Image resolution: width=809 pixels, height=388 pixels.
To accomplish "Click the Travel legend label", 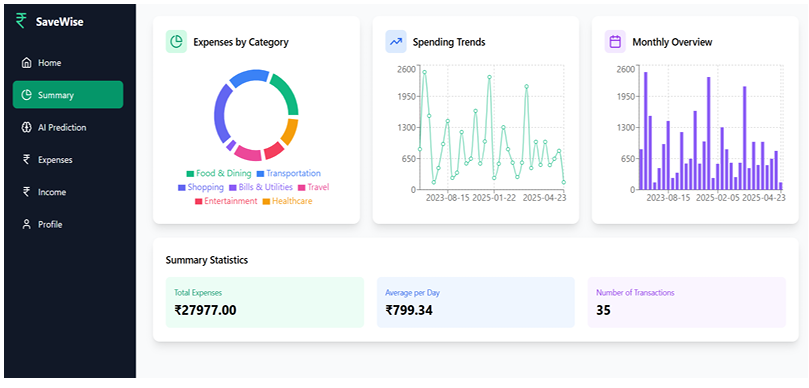I will point(318,187).
